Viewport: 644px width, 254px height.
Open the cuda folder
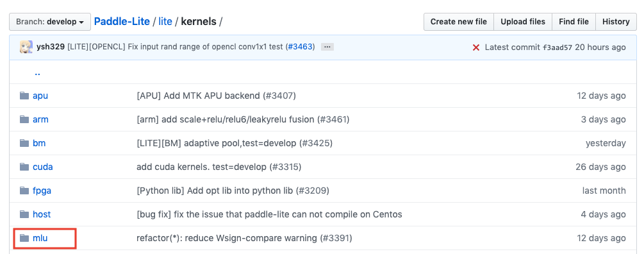pos(43,167)
